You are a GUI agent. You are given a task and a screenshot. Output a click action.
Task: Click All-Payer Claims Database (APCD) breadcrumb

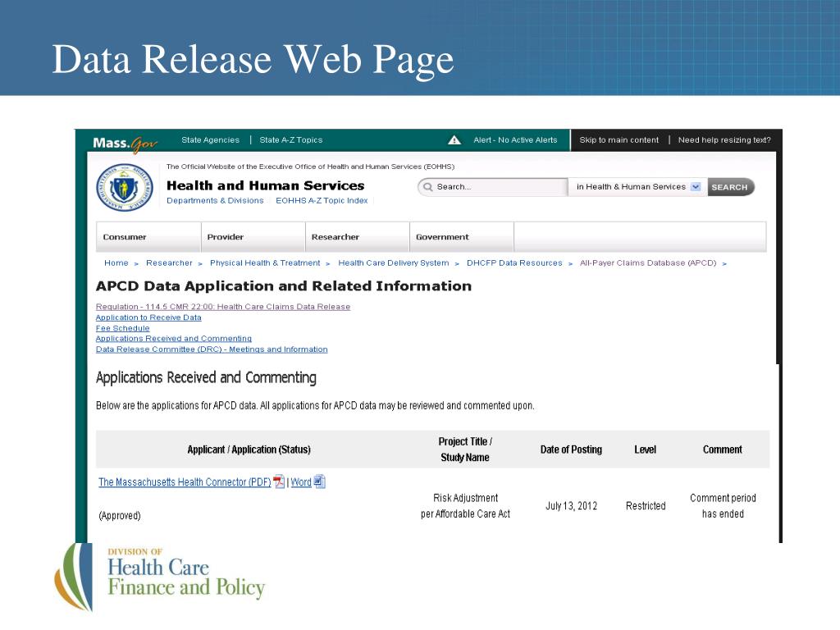[648, 263]
